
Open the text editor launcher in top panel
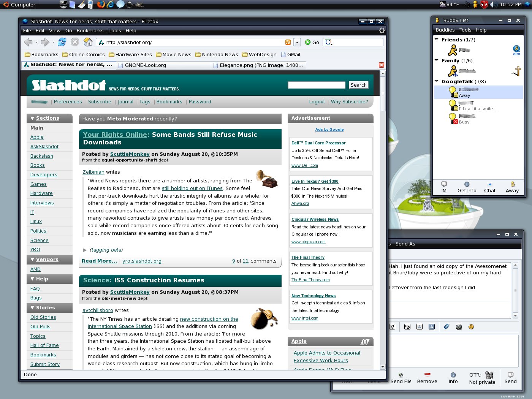coord(82,5)
